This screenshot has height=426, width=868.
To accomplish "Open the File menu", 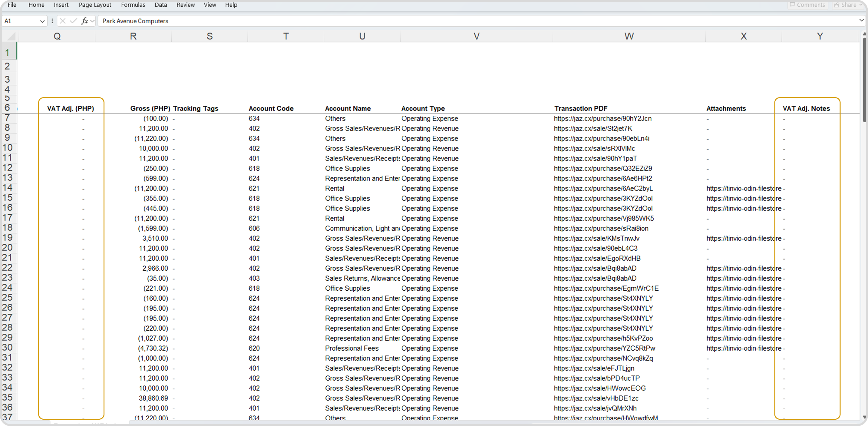I will (x=12, y=5).
